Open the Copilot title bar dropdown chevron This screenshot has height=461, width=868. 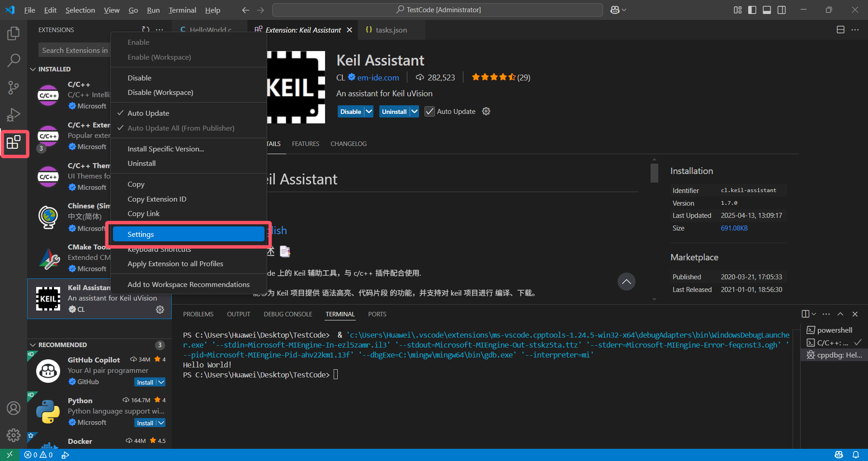[624, 10]
